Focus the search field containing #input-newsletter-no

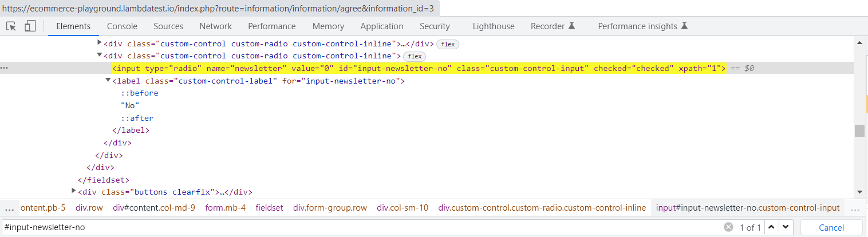coord(361,227)
